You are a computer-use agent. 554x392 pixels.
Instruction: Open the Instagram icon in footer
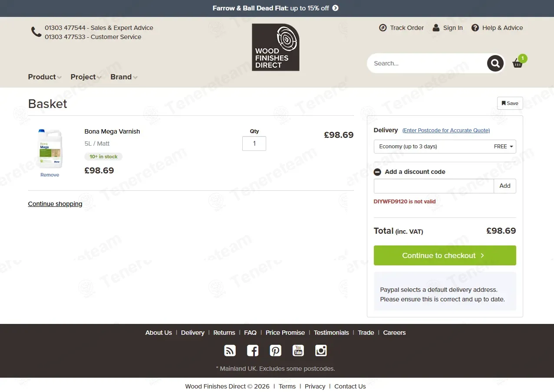pos(321,350)
